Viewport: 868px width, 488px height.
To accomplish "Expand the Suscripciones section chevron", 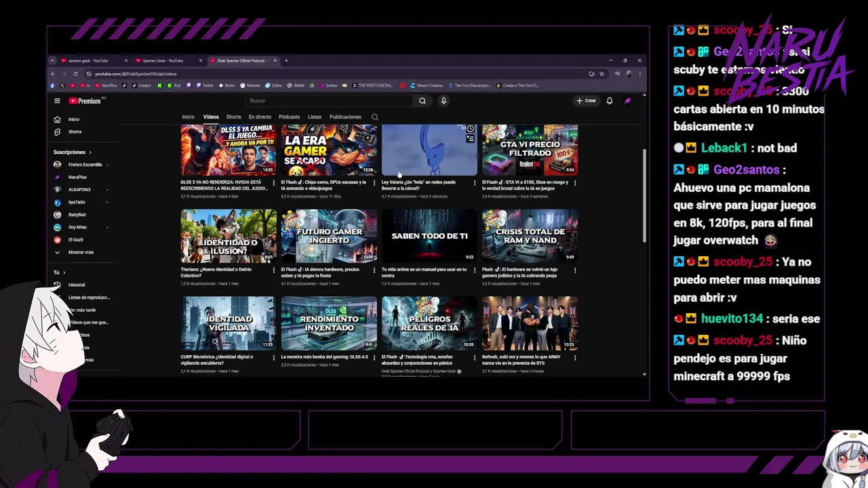I will [x=90, y=152].
